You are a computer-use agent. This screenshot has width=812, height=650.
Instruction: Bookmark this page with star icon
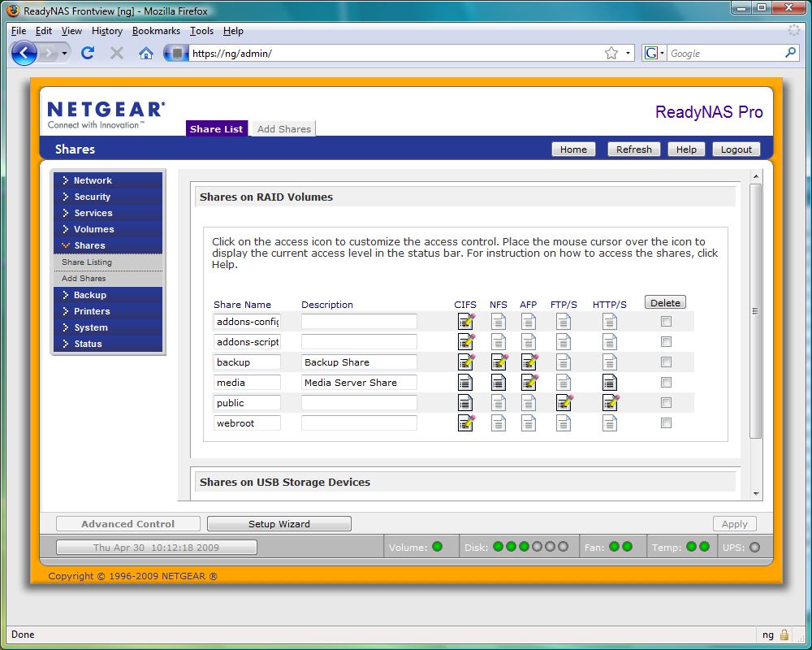611,53
